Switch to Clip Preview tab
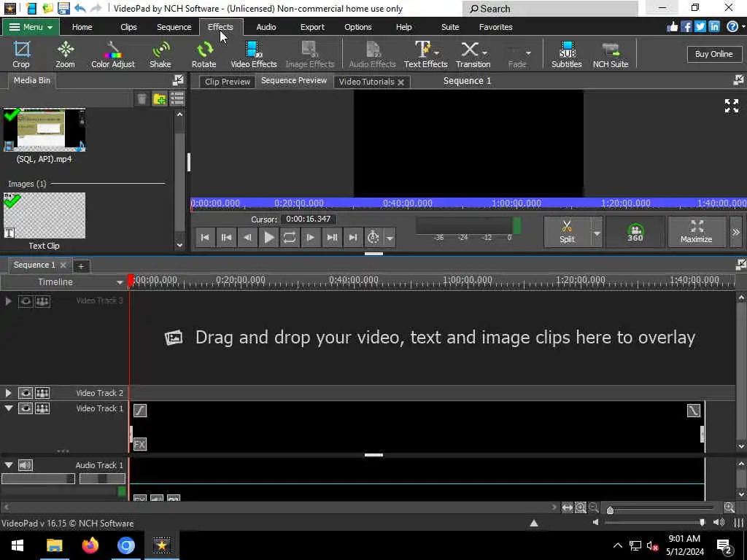The image size is (747, 560). pos(228,82)
